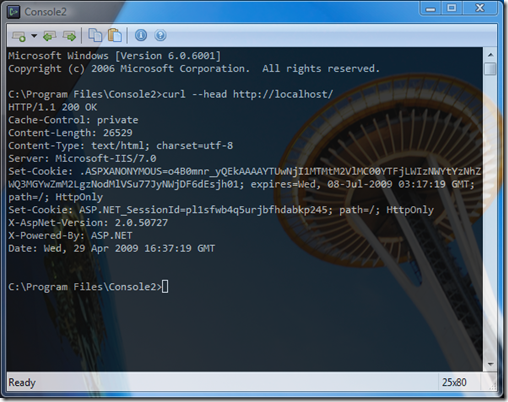508x402 pixels.
Task: Click the vertical scrollbar thumb
Action: [490, 69]
